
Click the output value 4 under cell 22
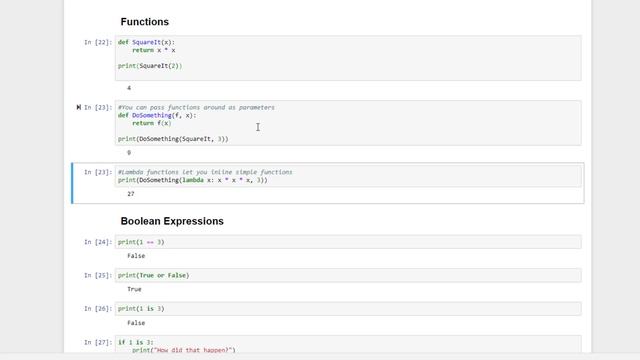[x=129, y=88]
